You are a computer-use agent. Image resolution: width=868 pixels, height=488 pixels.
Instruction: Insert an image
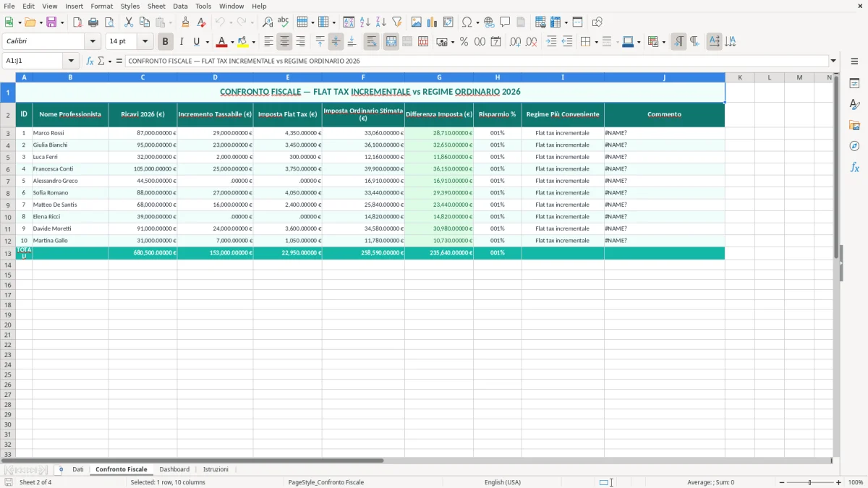pyautogui.click(x=417, y=22)
